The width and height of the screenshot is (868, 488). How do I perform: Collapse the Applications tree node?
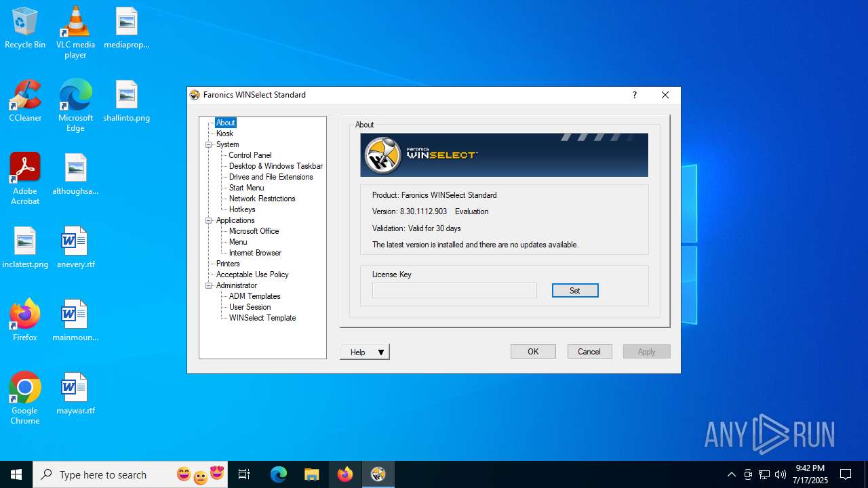click(209, 220)
